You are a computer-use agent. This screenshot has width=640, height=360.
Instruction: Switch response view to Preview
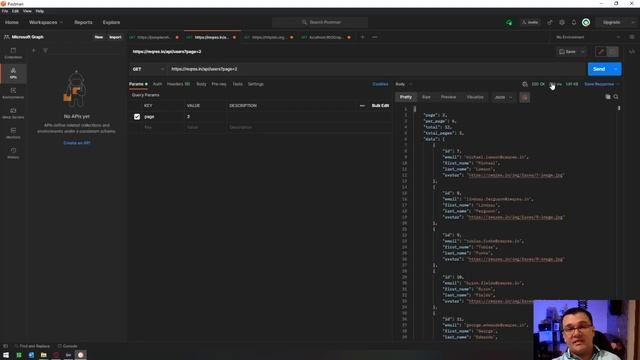(448, 97)
